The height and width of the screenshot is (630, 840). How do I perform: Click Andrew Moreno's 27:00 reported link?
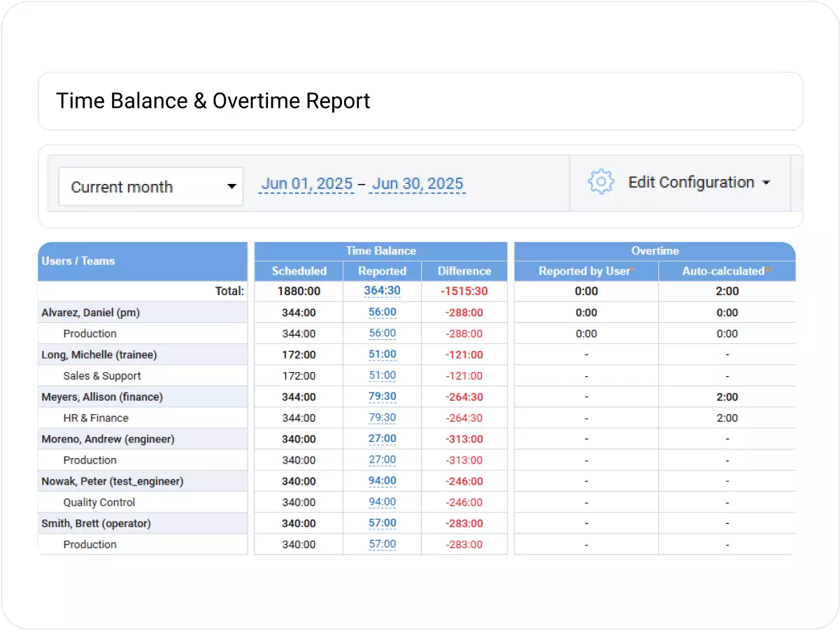click(x=382, y=438)
